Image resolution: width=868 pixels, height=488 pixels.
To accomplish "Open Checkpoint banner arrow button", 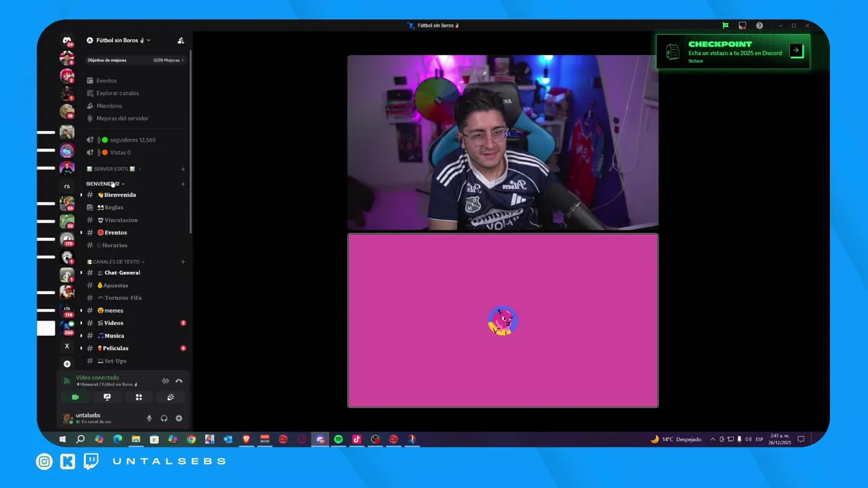I will 797,51.
